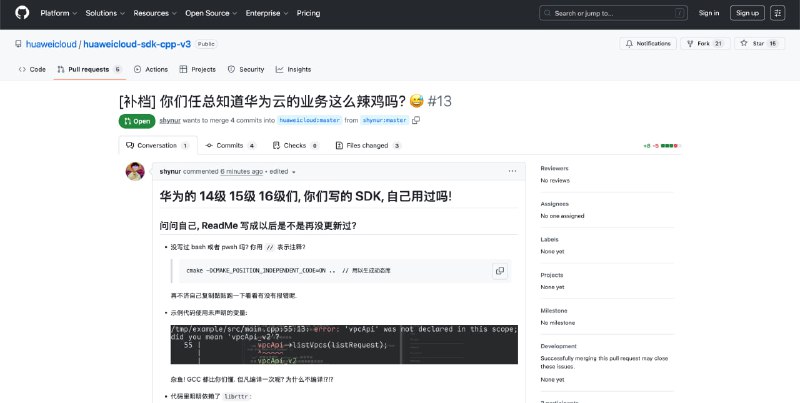Expand the Solutions menu
The width and height of the screenshot is (800, 403).
coord(105,13)
